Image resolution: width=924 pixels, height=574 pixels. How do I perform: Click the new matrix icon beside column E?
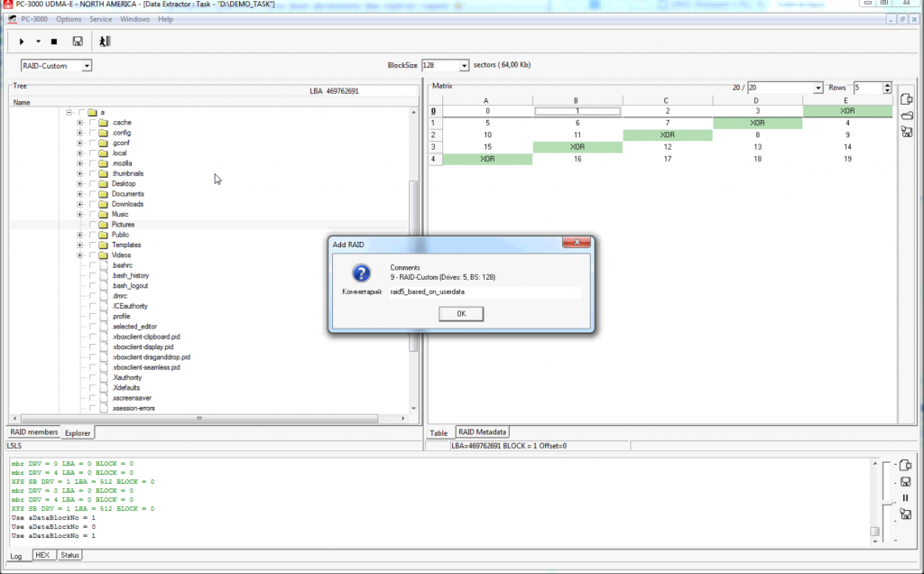[x=908, y=99]
